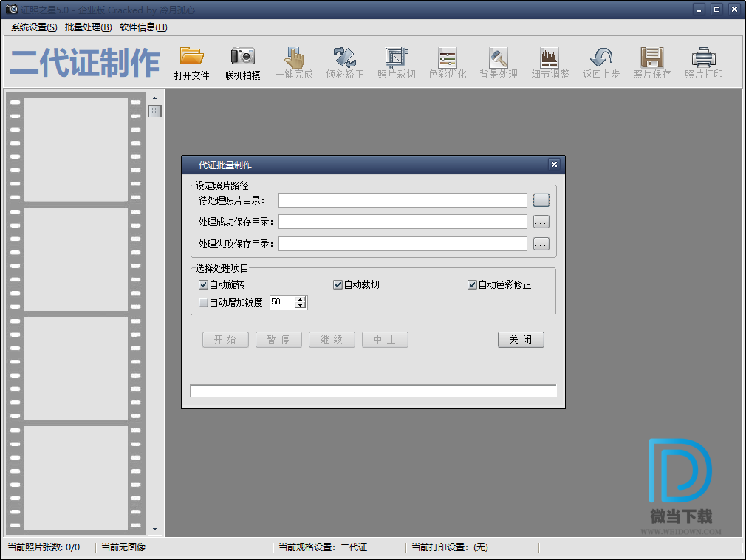The image size is (746, 560).
Task: Click the 开始 button
Action: point(225,339)
